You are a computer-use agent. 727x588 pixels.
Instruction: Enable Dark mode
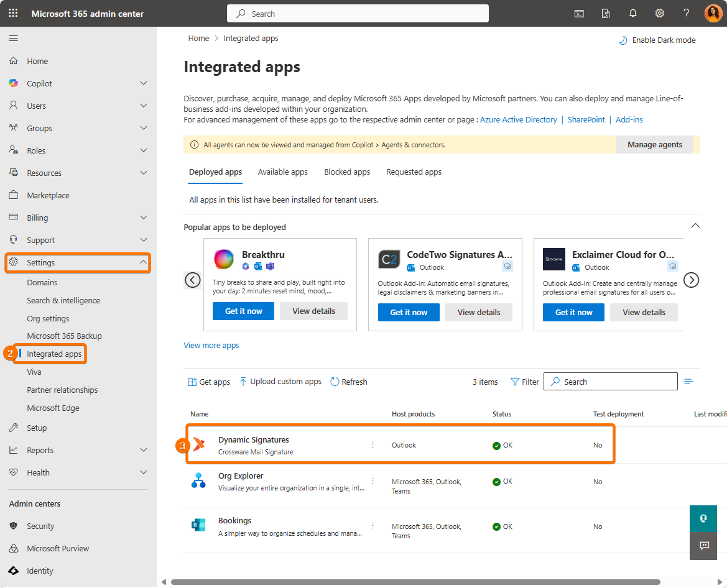(657, 40)
